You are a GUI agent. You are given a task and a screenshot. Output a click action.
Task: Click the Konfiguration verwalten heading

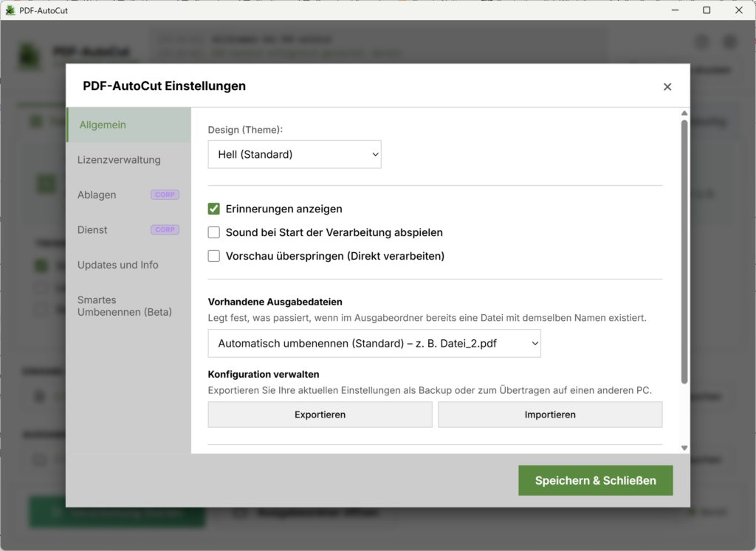[264, 374]
